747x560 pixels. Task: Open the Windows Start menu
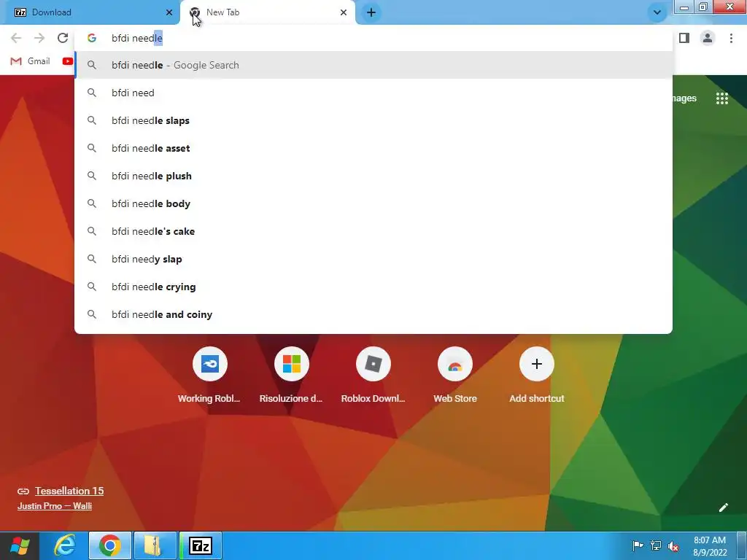(20, 545)
